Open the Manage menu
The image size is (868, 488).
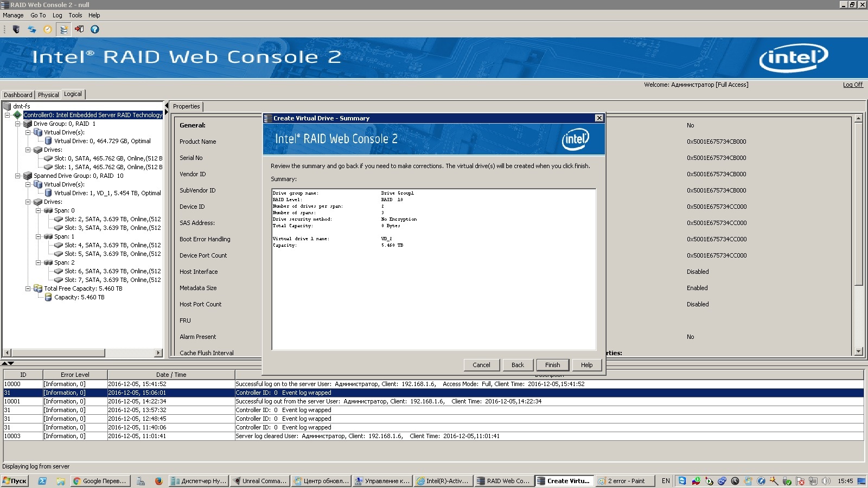point(13,15)
